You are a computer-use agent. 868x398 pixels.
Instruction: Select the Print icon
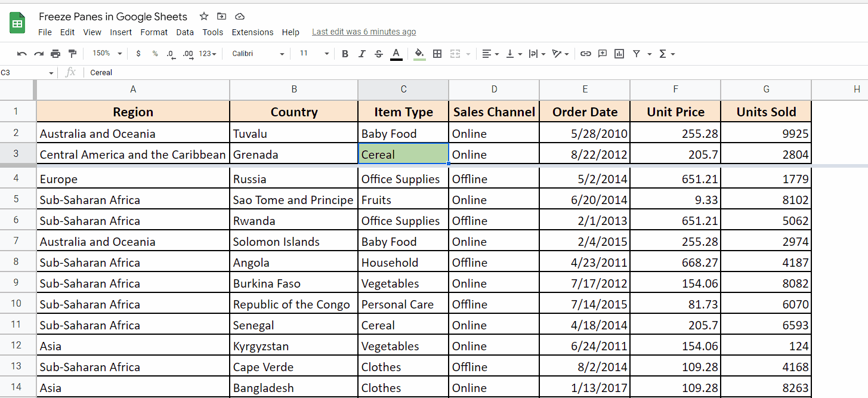coord(55,53)
